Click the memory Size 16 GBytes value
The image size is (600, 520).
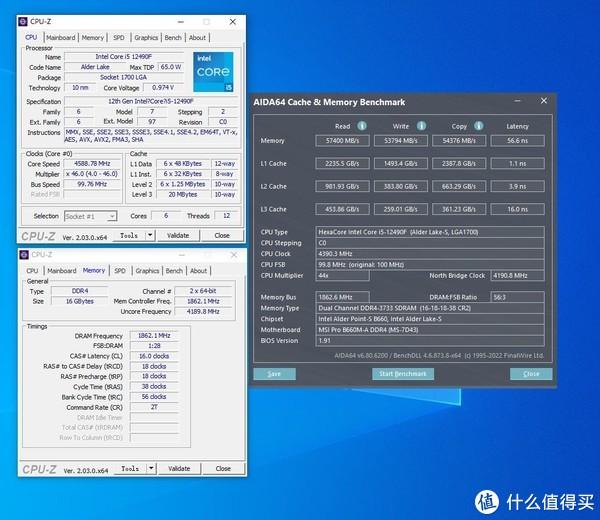[x=80, y=301]
